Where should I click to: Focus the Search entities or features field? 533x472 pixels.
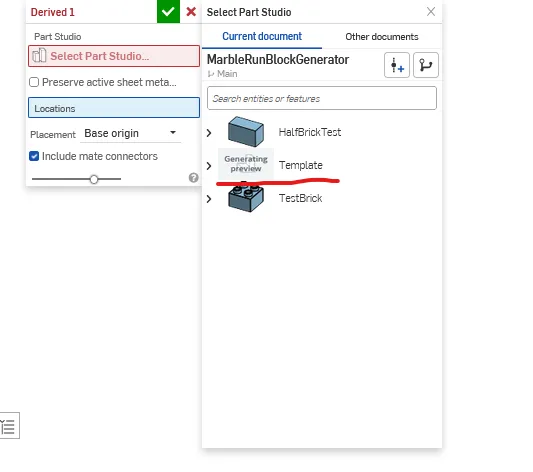(x=322, y=98)
